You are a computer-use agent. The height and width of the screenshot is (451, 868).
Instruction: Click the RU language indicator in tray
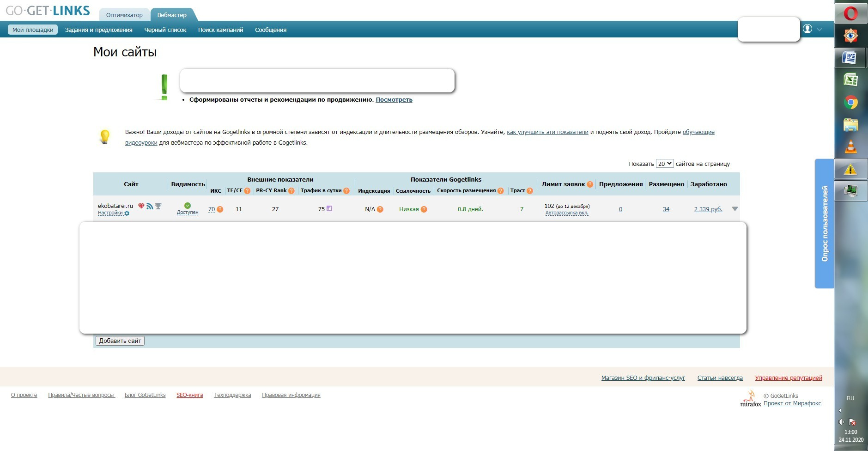click(850, 398)
